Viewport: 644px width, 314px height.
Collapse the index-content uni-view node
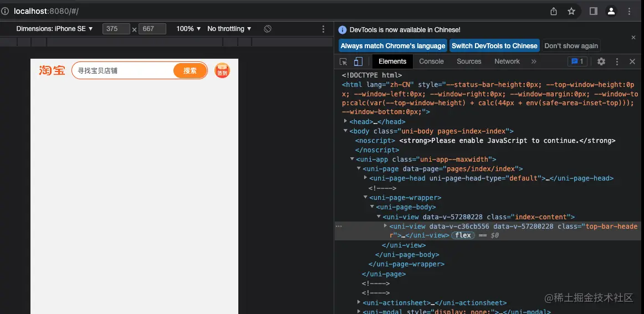click(379, 217)
